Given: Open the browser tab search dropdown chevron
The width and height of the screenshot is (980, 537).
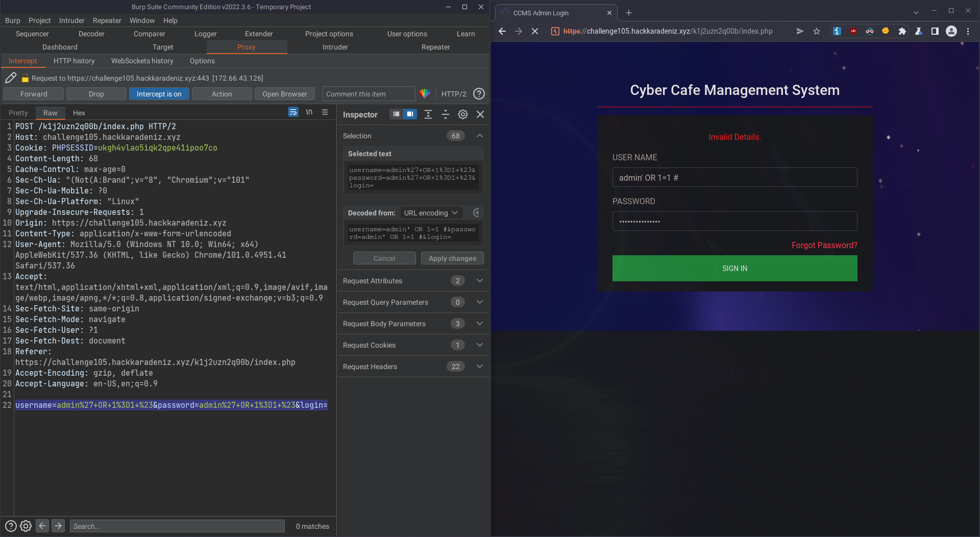Looking at the screenshot, I should 916,13.
